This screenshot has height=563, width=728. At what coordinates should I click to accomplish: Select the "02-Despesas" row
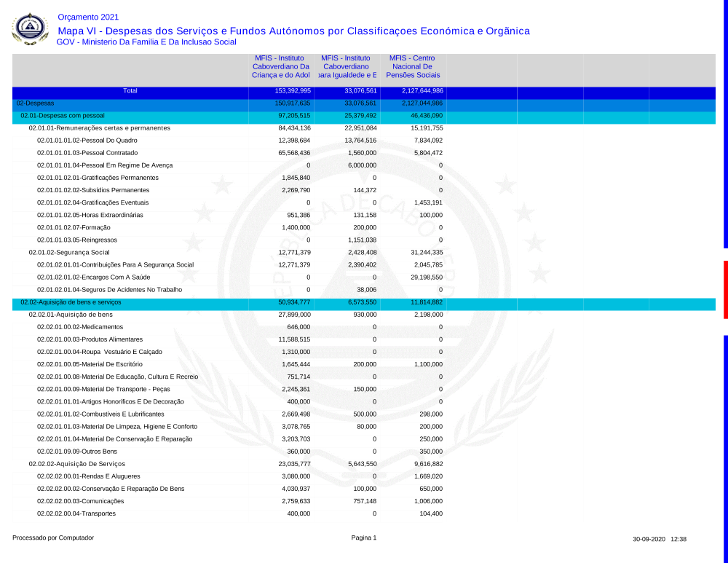(35, 103)
